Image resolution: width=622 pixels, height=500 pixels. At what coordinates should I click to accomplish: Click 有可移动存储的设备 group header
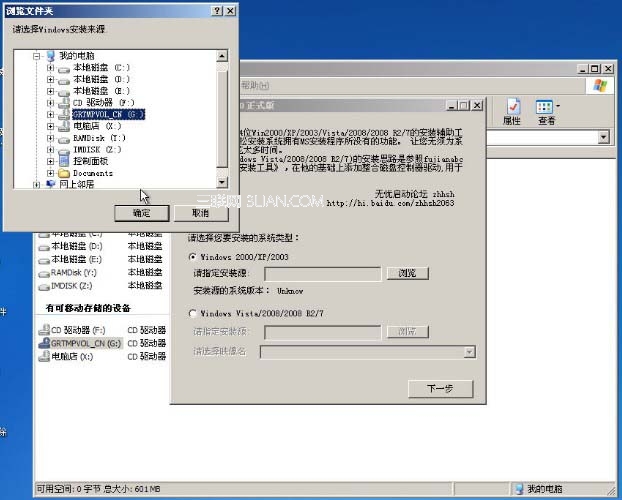coord(88,308)
